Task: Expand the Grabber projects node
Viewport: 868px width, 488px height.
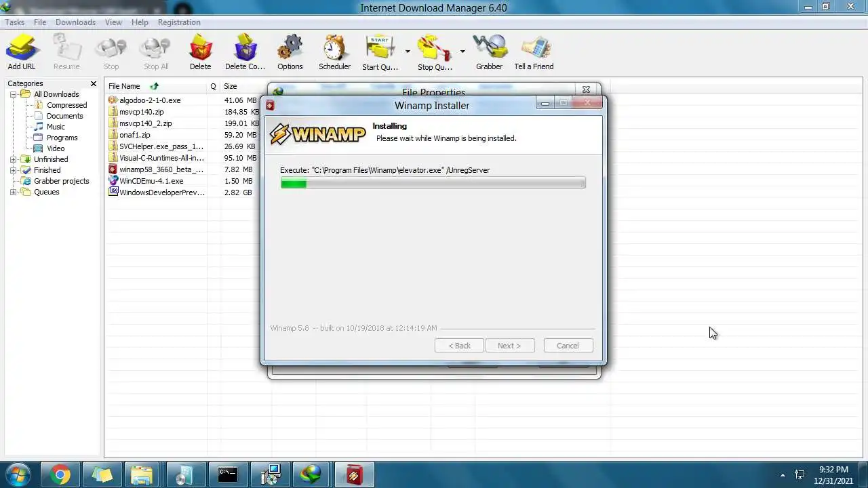Action: coord(13,181)
